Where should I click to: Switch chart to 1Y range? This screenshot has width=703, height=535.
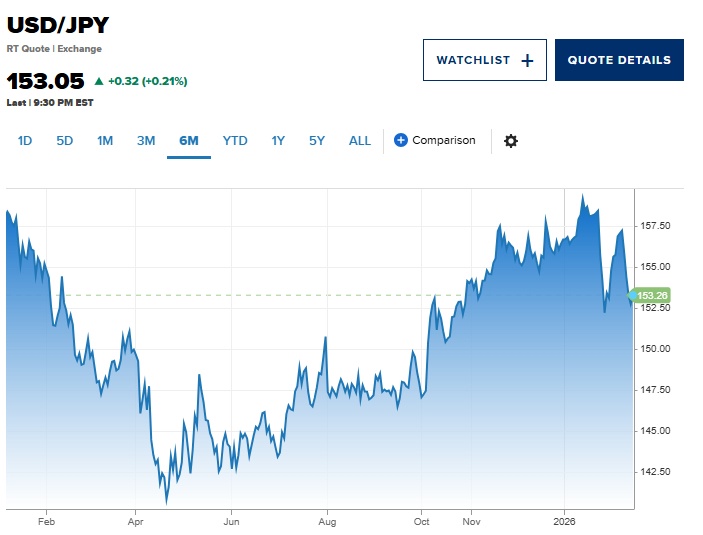pos(278,141)
